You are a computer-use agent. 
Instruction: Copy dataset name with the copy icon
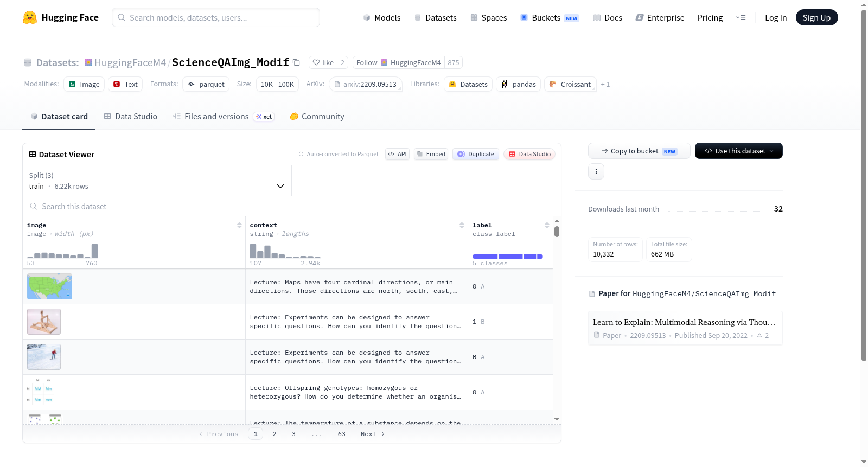pos(296,62)
